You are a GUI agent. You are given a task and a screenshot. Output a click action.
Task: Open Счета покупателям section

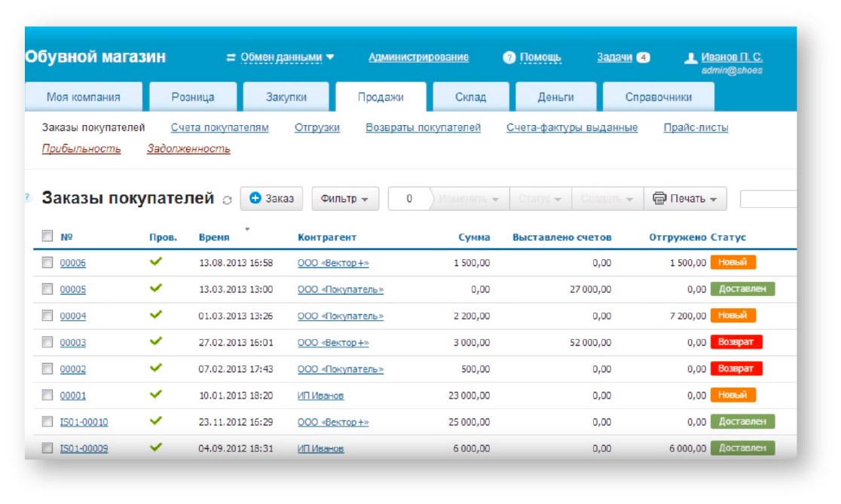219,127
